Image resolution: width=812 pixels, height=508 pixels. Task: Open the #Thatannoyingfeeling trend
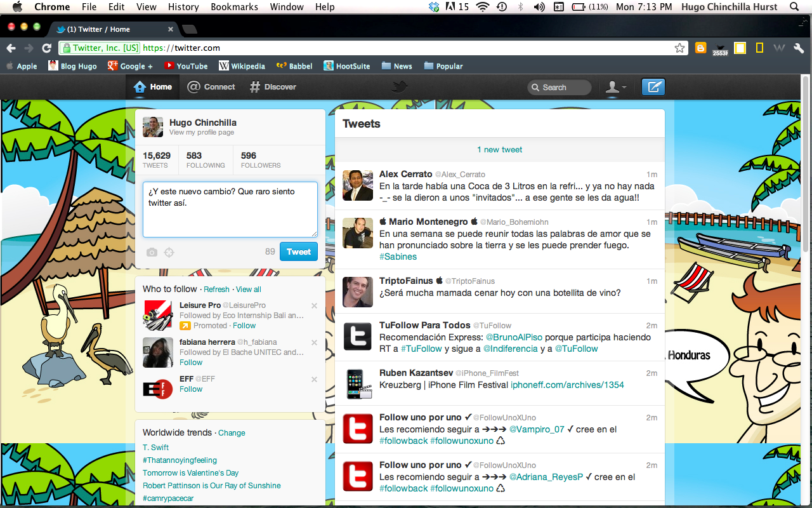pos(180,460)
